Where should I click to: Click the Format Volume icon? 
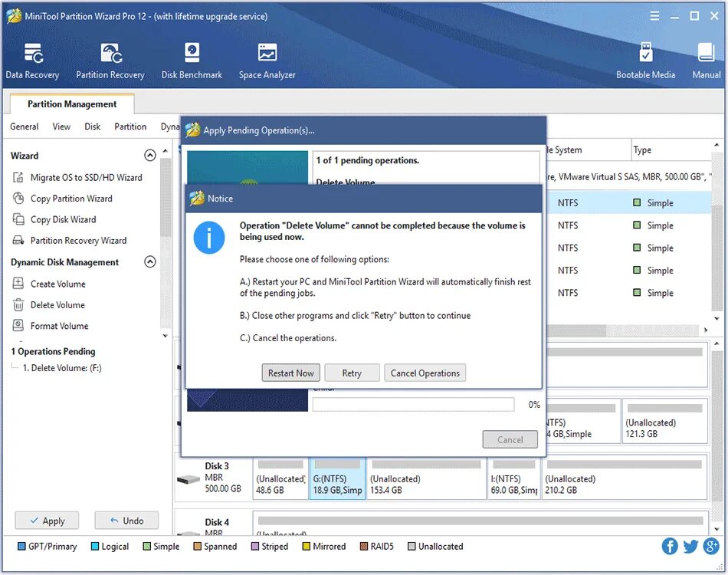tap(18, 326)
